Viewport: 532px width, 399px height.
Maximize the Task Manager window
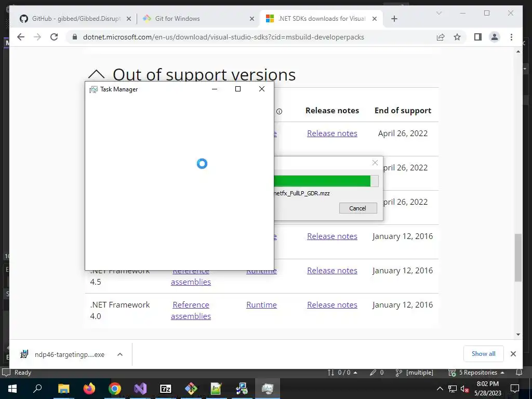[x=238, y=89]
